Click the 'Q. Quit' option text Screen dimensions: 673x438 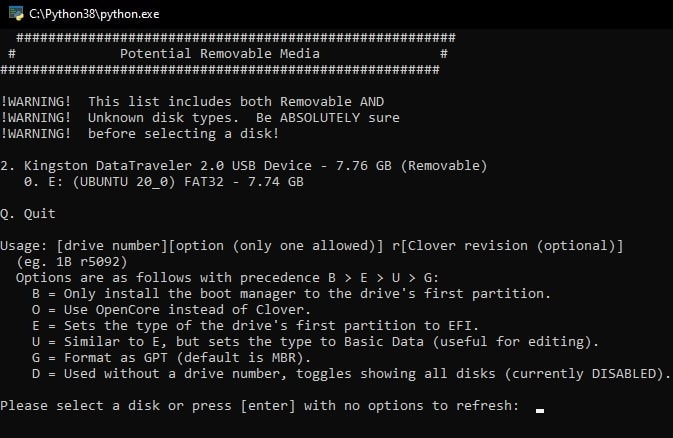(28, 213)
